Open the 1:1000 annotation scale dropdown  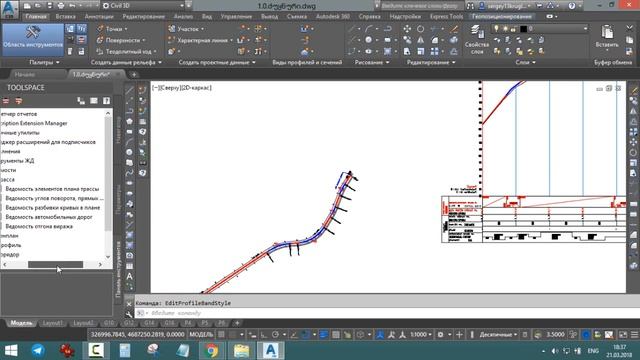[421, 335]
